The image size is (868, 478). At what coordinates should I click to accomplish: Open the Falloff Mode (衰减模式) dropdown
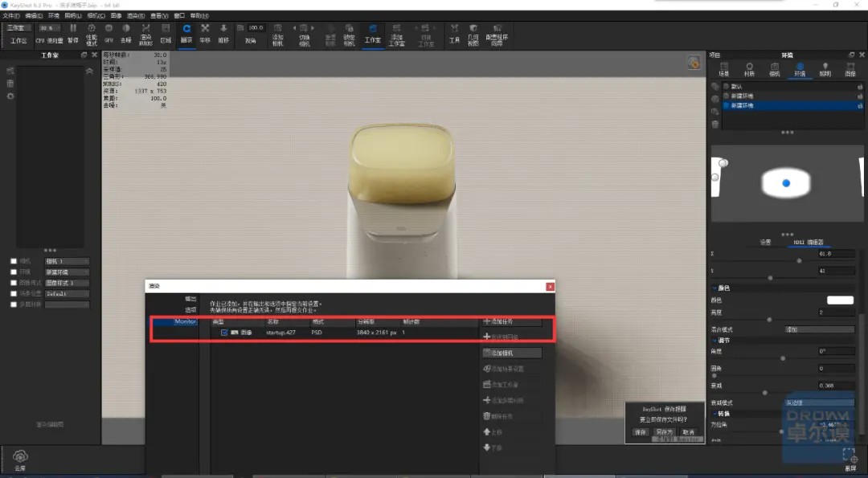coord(819,402)
